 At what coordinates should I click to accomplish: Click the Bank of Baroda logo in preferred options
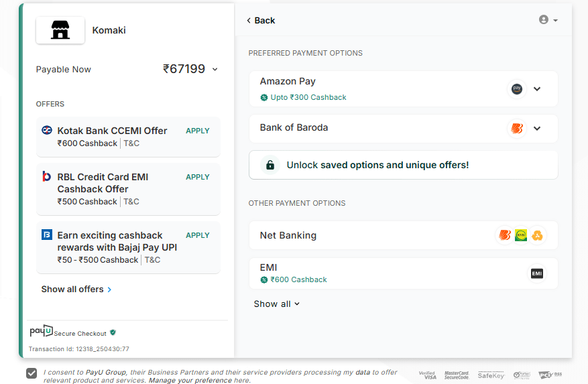coord(517,128)
